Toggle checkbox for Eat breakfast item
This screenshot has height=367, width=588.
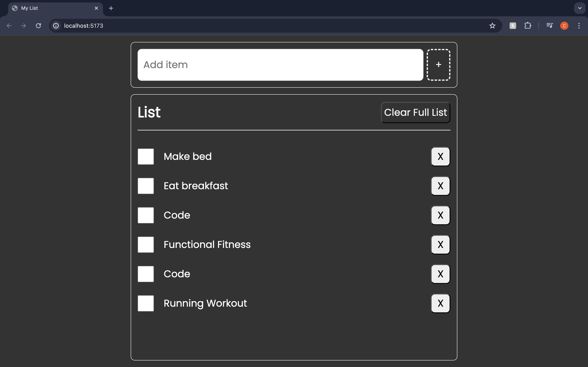(x=145, y=186)
